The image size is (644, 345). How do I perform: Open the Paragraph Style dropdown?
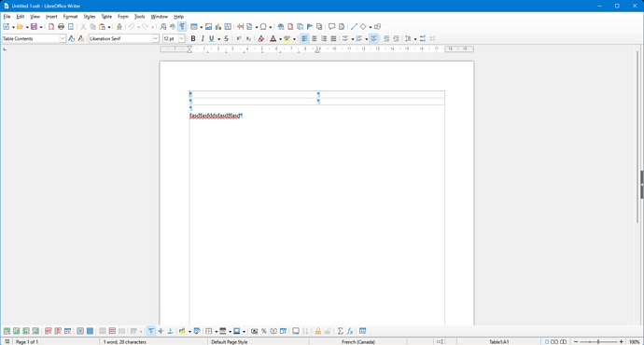pyautogui.click(x=63, y=38)
